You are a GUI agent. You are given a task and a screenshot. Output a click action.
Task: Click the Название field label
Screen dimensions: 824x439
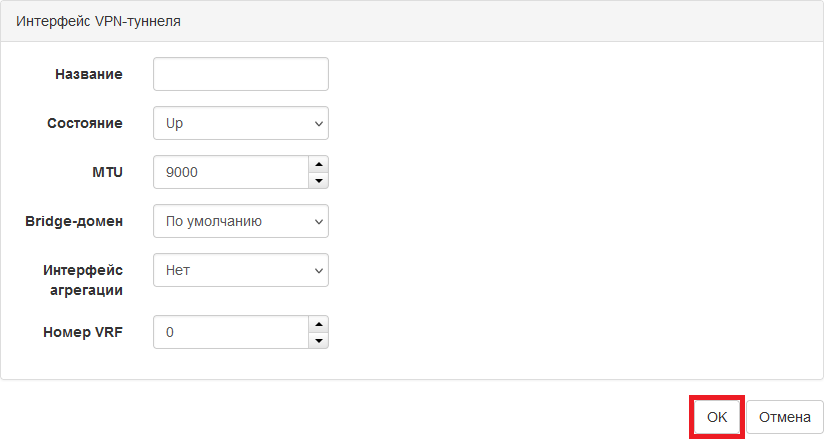coord(89,74)
